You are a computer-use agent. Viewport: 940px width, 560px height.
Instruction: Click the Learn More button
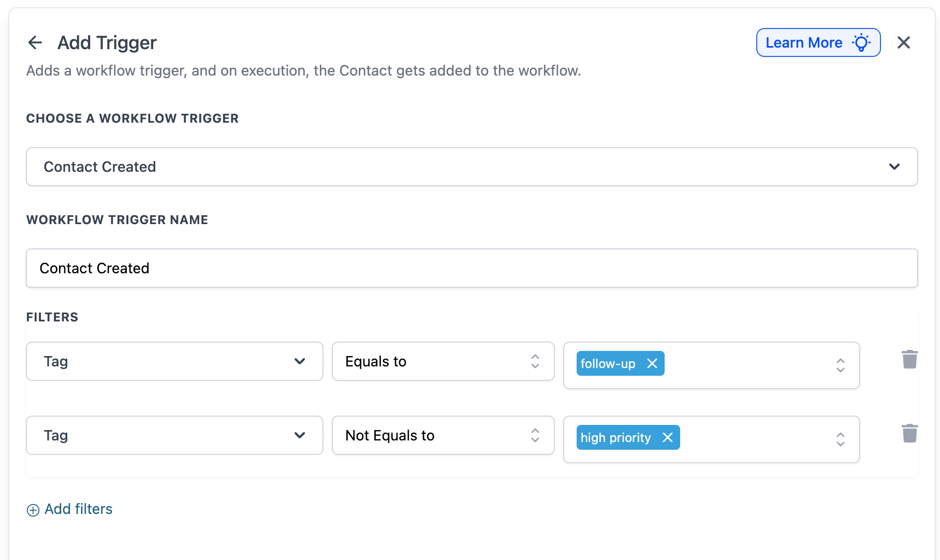pos(803,42)
